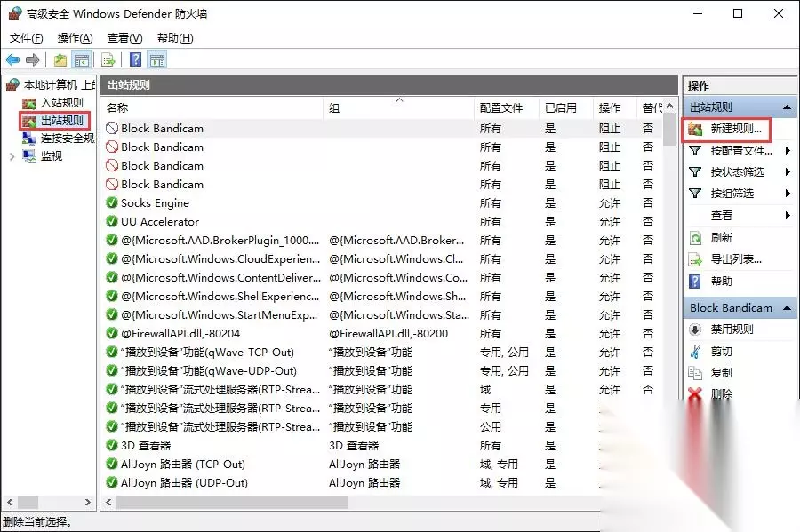Click the red 删除 X icon

tap(695, 394)
